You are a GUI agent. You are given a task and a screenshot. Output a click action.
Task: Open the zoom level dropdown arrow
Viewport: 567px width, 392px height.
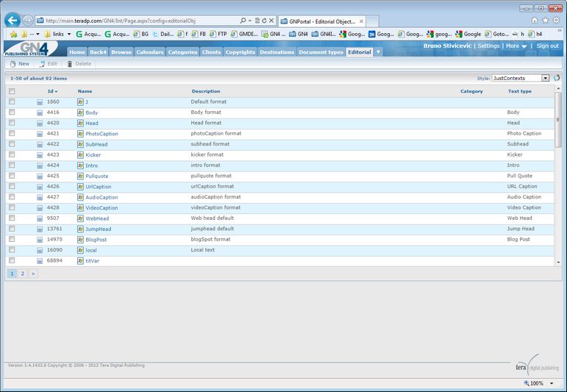point(552,383)
